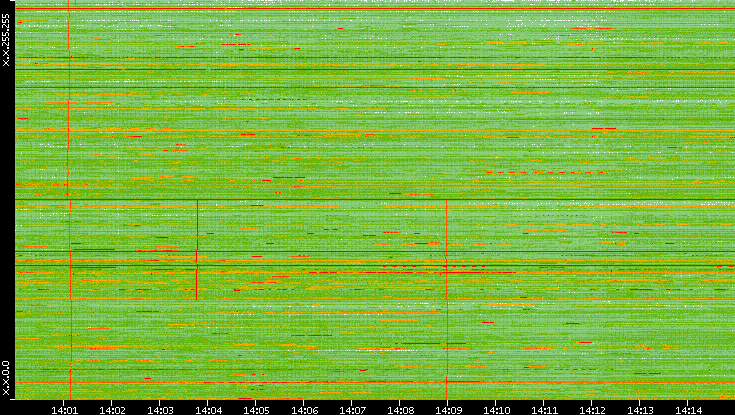735x415 pixels.
Task: Click the 14:14 time axis label
Action: pos(688,410)
